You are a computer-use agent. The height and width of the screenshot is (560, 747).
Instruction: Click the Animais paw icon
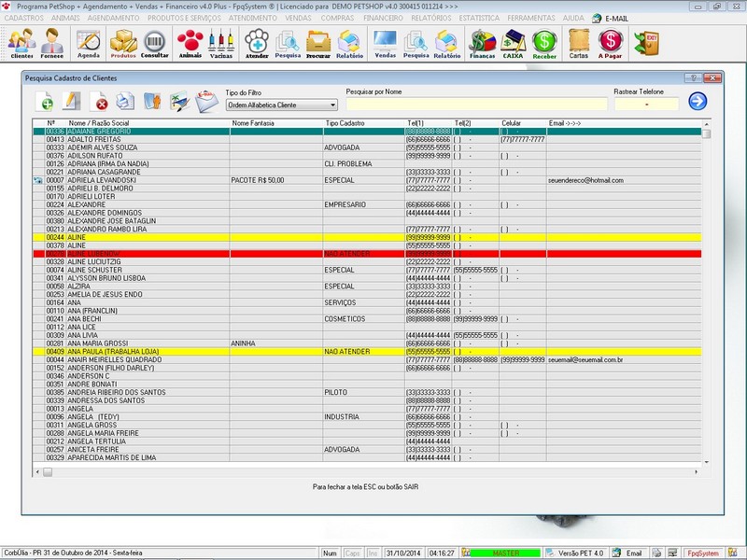(190, 42)
